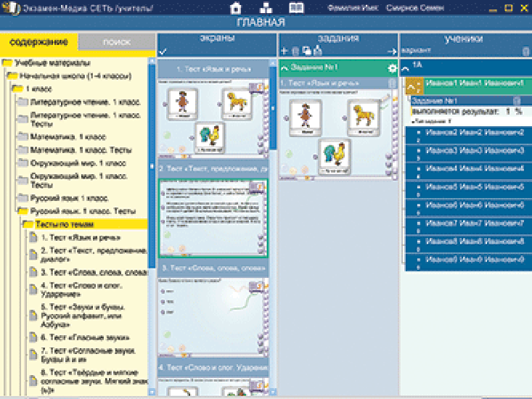The image size is (532, 399).
Task: Open «Язык и речь» thumbnail in экраны column
Action: click(x=213, y=119)
